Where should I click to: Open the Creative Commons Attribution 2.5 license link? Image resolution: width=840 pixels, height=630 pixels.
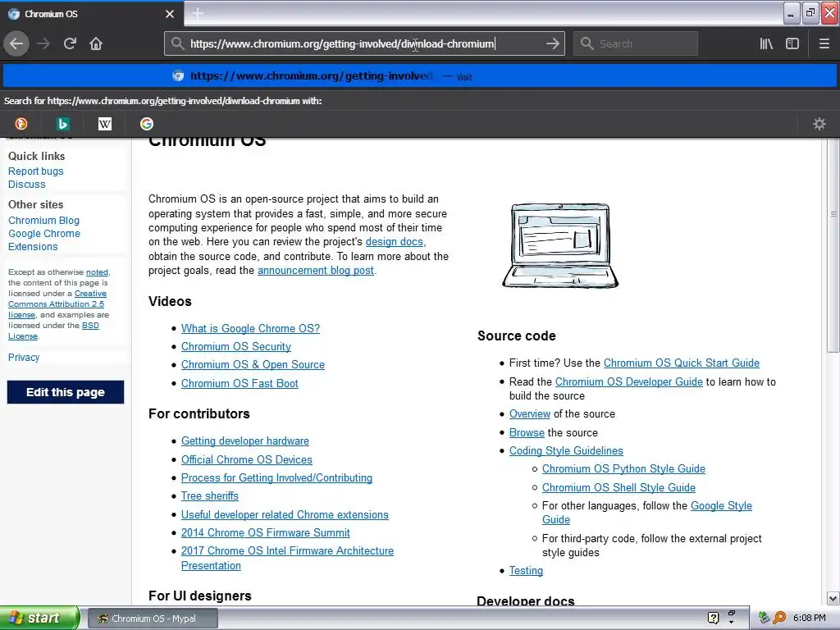[x=57, y=304]
